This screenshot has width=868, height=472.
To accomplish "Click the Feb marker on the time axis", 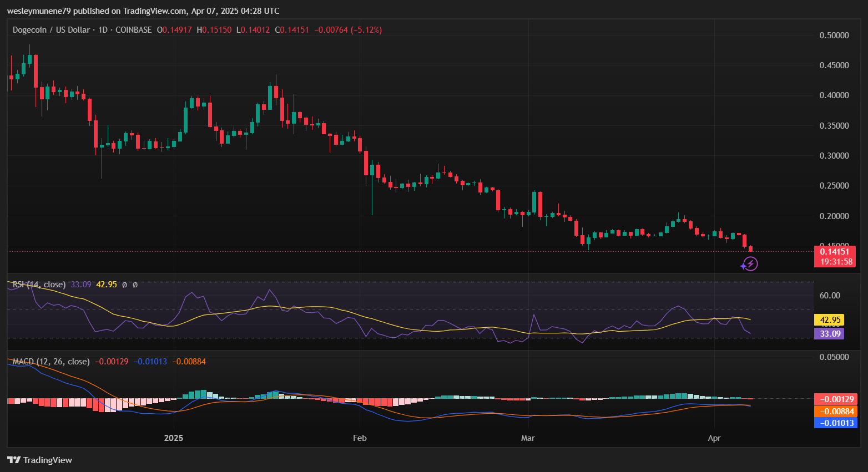I will click(x=360, y=438).
